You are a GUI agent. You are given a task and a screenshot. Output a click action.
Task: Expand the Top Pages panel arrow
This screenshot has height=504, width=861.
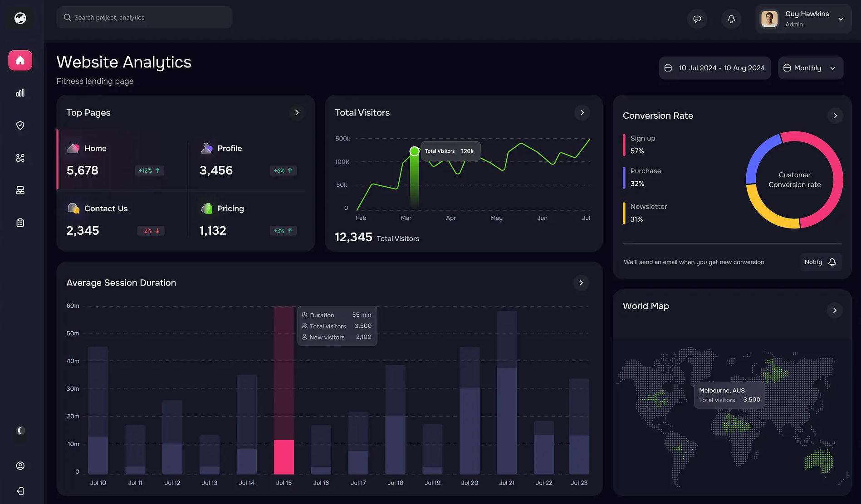(297, 113)
